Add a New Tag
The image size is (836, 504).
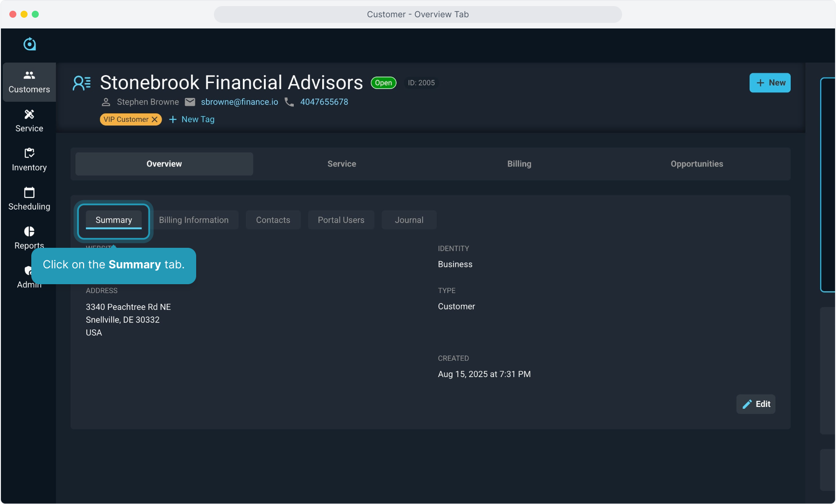point(192,119)
